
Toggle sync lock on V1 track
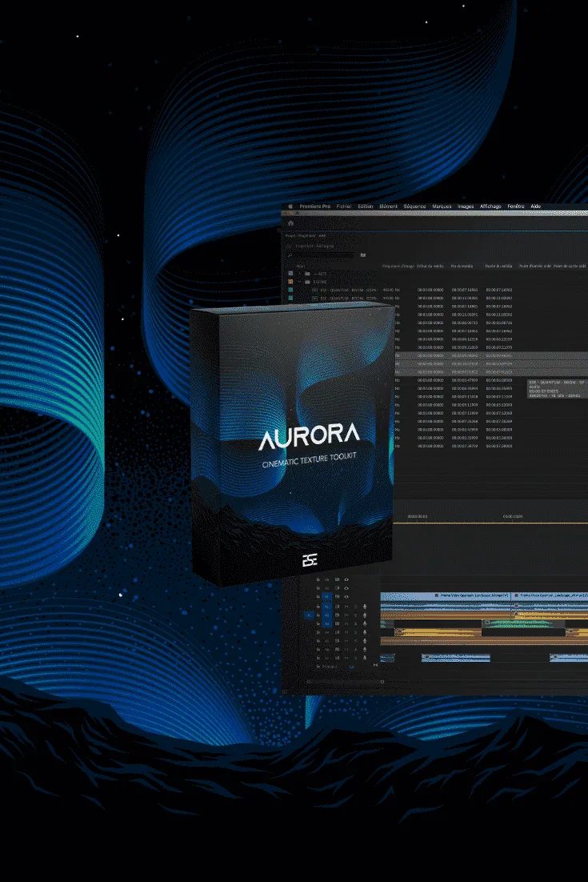[338, 597]
